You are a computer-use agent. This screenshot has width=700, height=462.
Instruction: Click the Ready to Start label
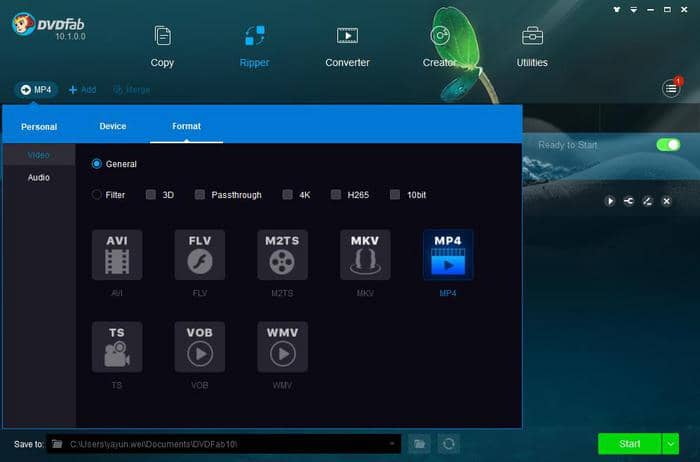[567, 145]
